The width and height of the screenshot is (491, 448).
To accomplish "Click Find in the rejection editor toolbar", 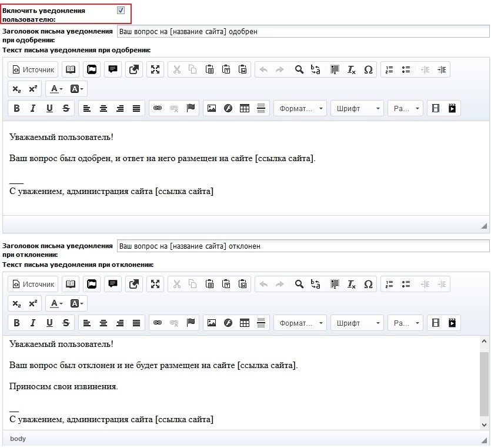I will [299, 284].
